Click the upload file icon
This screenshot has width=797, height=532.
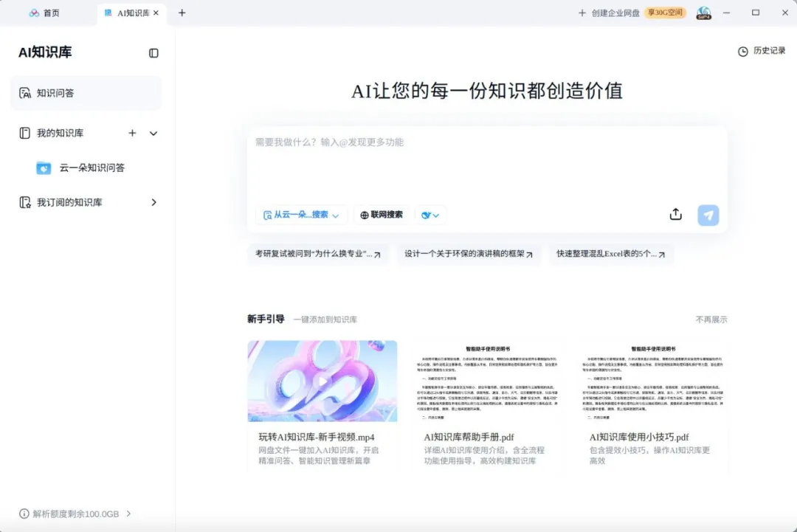(675, 215)
